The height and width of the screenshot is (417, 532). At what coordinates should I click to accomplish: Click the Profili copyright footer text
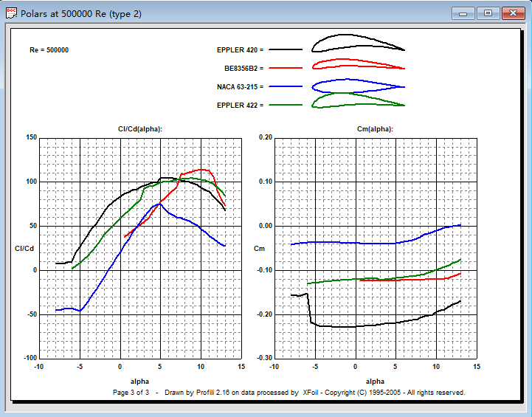tap(289, 393)
